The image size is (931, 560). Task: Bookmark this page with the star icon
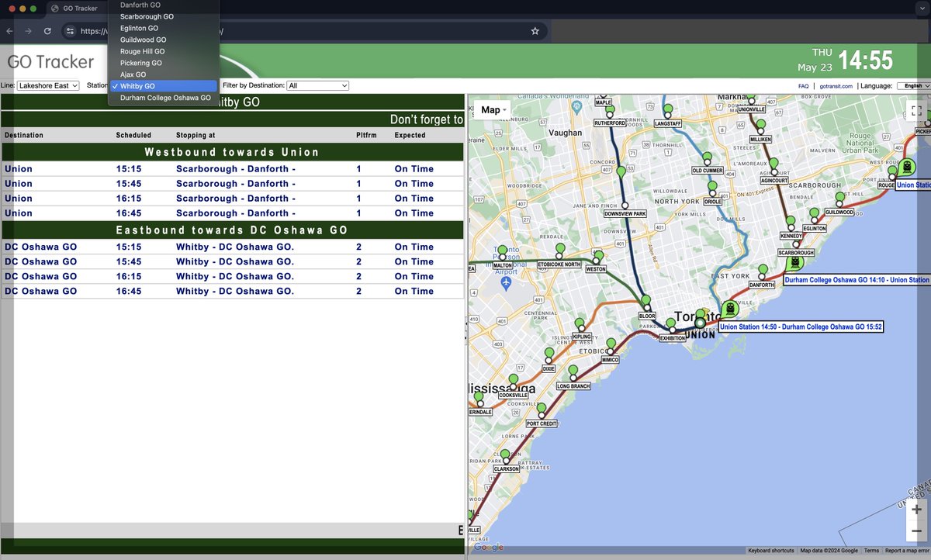pos(535,31)
